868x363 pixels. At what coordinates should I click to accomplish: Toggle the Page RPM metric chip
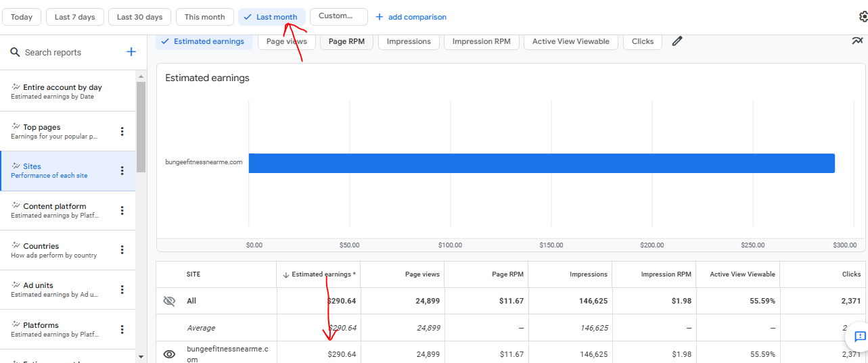pyautogui.click(x=346, y=41)
